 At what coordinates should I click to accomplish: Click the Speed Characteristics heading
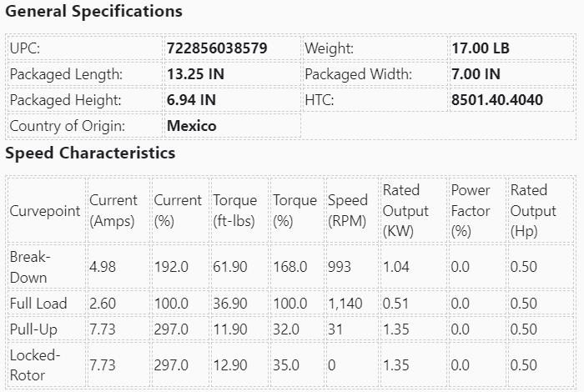coord(90,153)
